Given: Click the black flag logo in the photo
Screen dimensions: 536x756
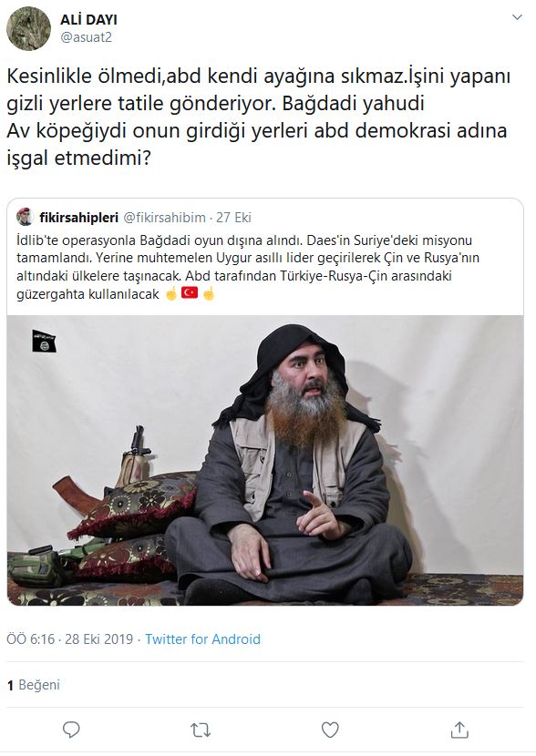Looking at the screenshot, I should (44, 342).
